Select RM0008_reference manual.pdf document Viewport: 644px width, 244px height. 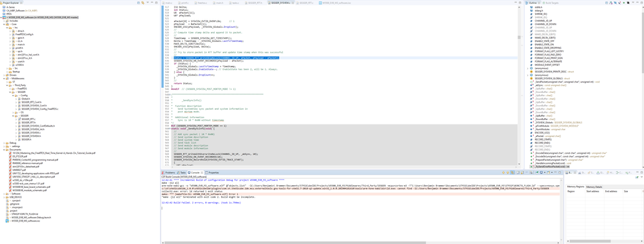[x=27, y=163]
